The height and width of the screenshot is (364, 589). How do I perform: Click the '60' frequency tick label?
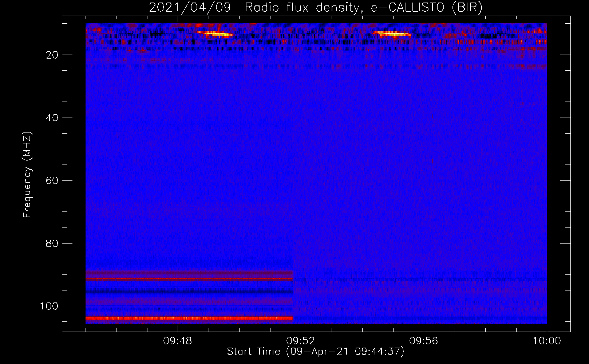pos(52,181)
